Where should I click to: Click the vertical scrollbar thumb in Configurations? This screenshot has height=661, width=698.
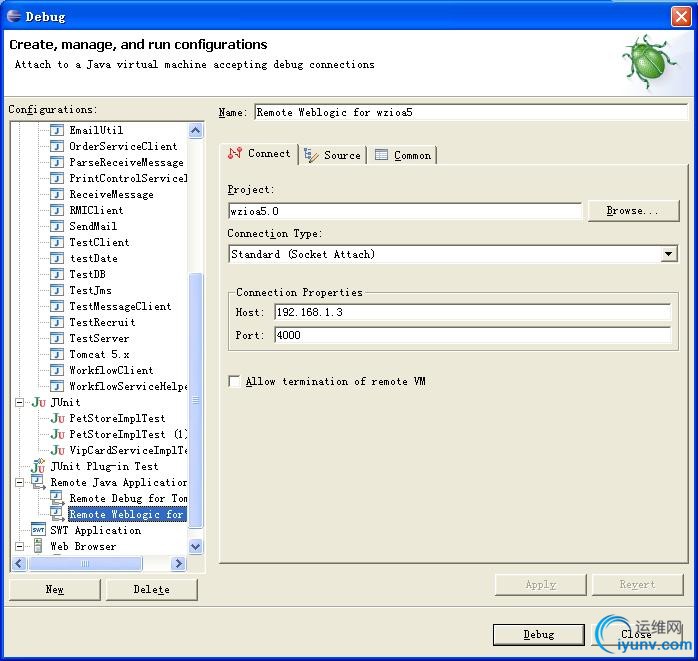(x=195, y=400)
